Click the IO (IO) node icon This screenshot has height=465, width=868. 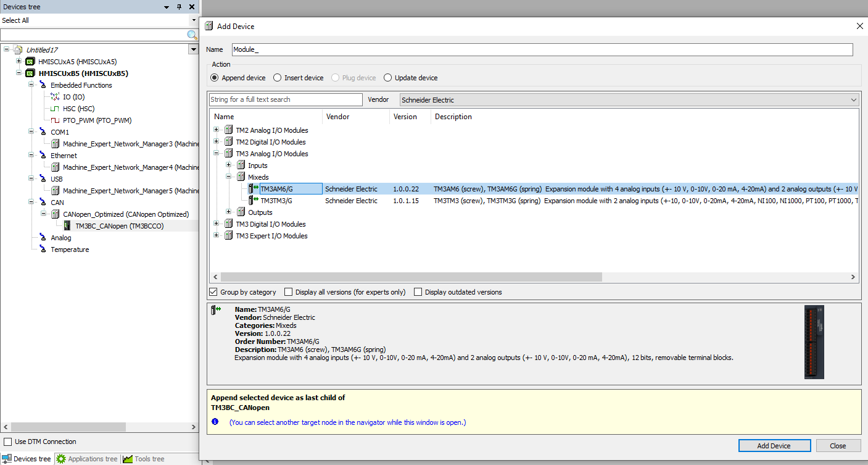(x=55, y=97)
